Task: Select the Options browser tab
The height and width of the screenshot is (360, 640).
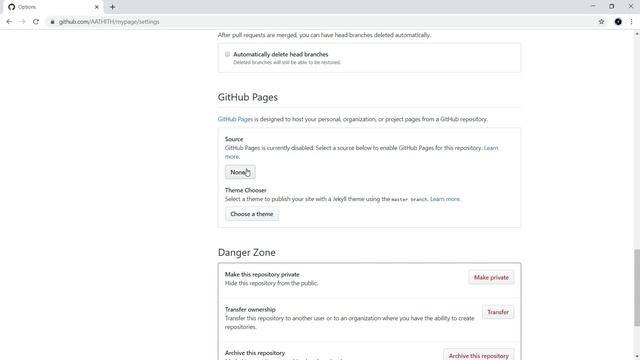Action: click(53, 7)
